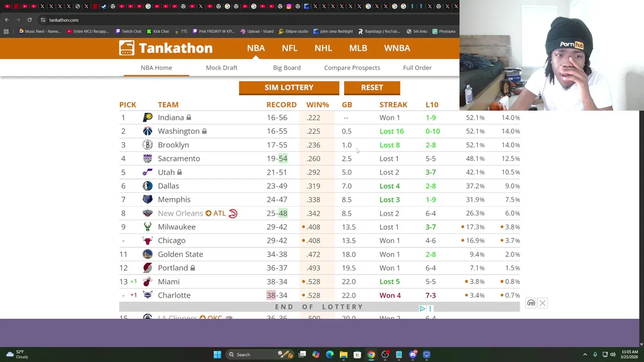Screen dimensions: 644x362
Task: Click the New Orleans Pelicans team logo
Action: [x=147, y=213]
